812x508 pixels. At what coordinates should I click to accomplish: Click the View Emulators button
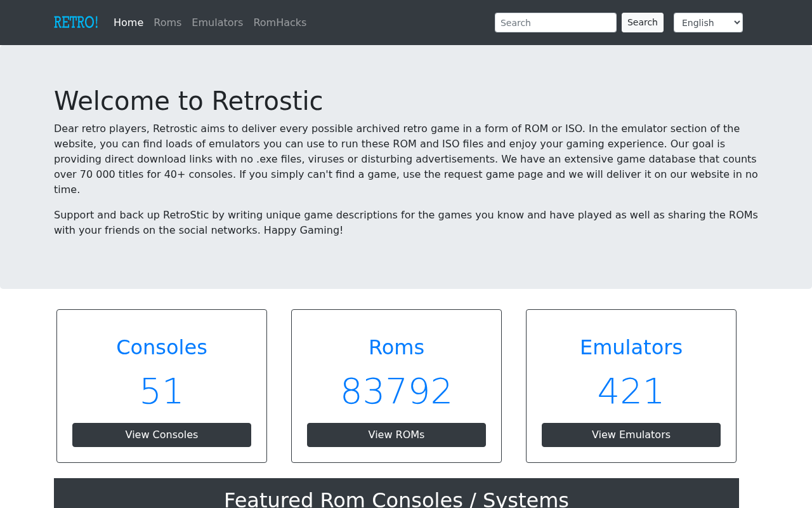(x=631, y=435)
